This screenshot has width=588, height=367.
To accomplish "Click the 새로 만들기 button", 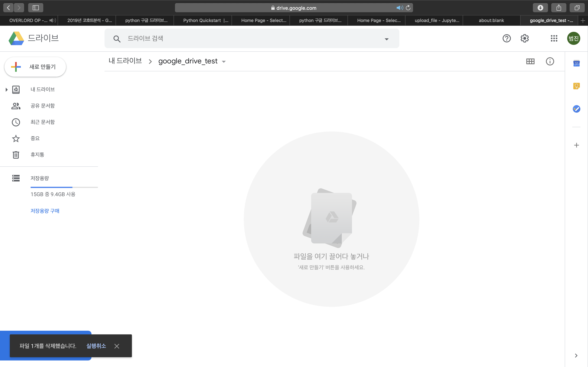I will (x=35, y=67).
